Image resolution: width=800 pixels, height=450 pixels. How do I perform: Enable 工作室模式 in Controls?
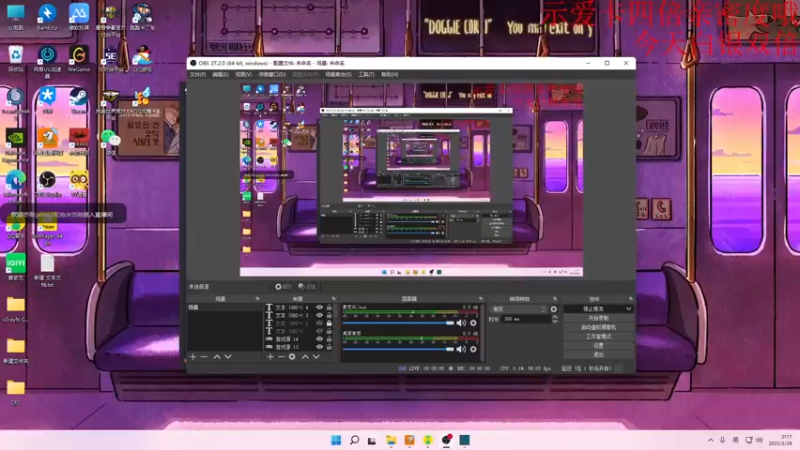pos(598,336)
